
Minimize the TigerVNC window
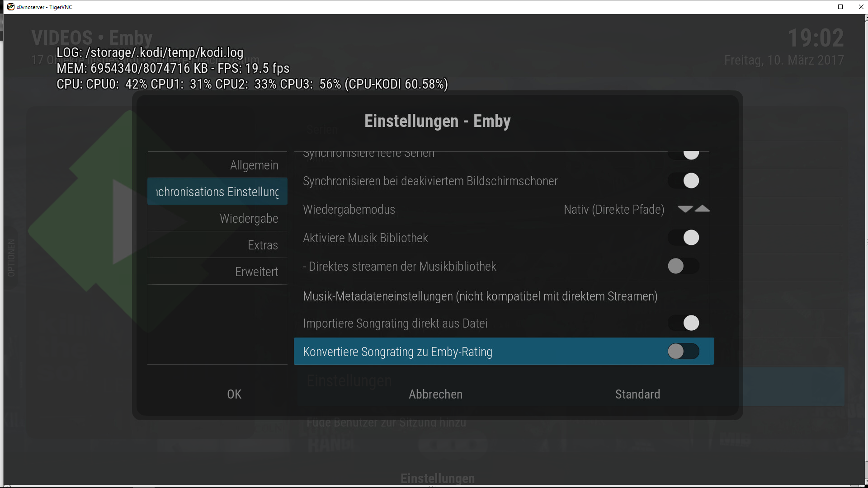tap(820, 7)
